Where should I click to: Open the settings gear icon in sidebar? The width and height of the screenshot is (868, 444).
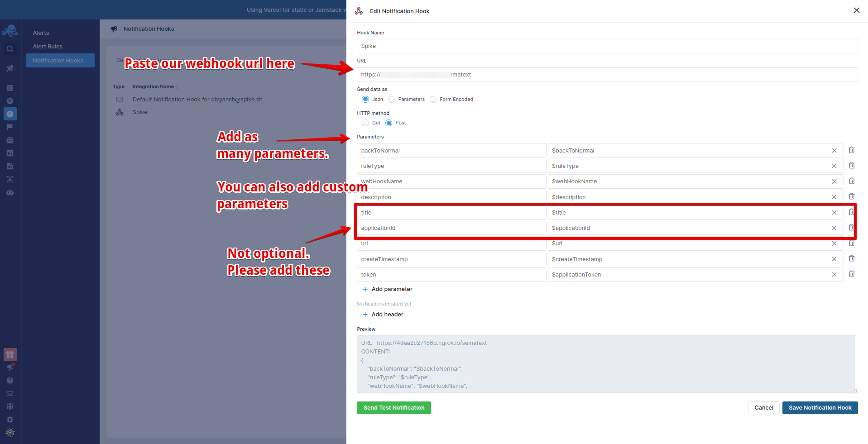(x=10, y=420)
